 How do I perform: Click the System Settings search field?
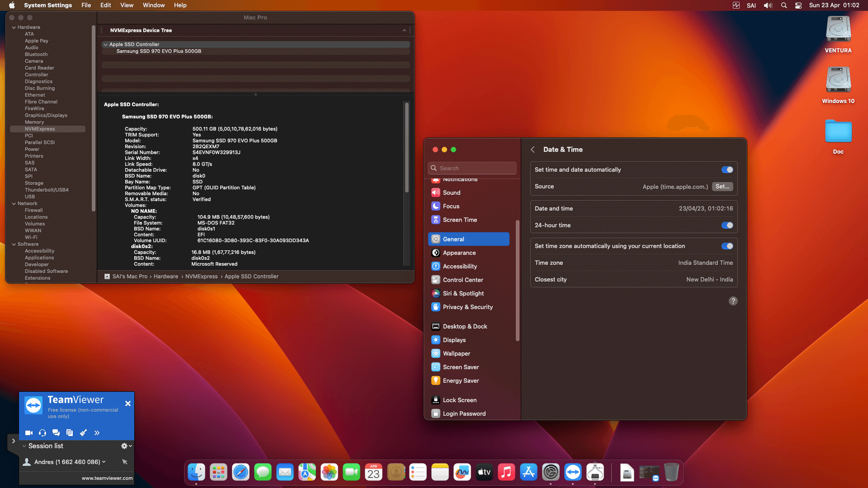pos(472,168)
